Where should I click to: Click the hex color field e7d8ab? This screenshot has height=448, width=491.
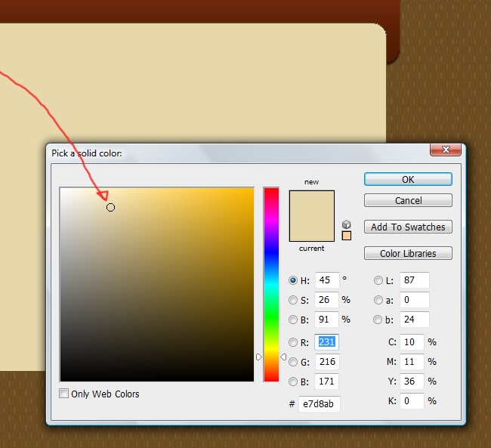click(320, 404)
